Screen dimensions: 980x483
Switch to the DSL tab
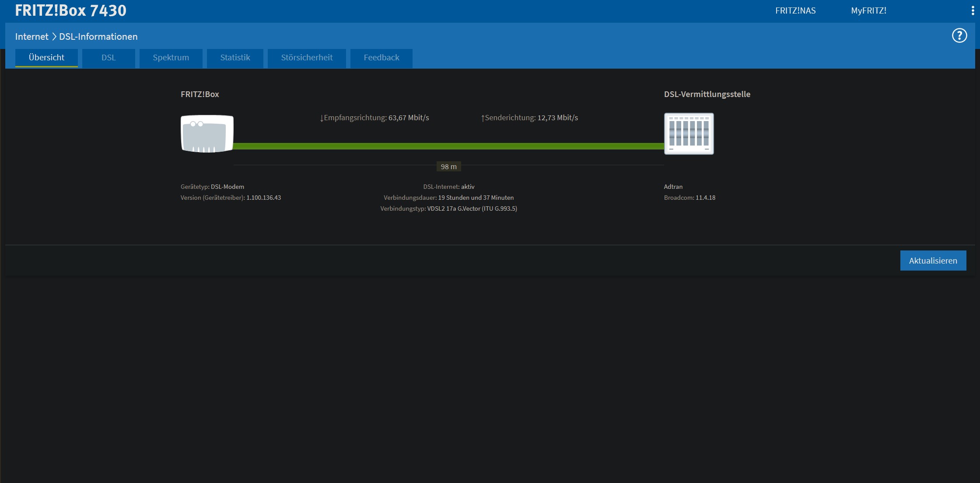108,58
